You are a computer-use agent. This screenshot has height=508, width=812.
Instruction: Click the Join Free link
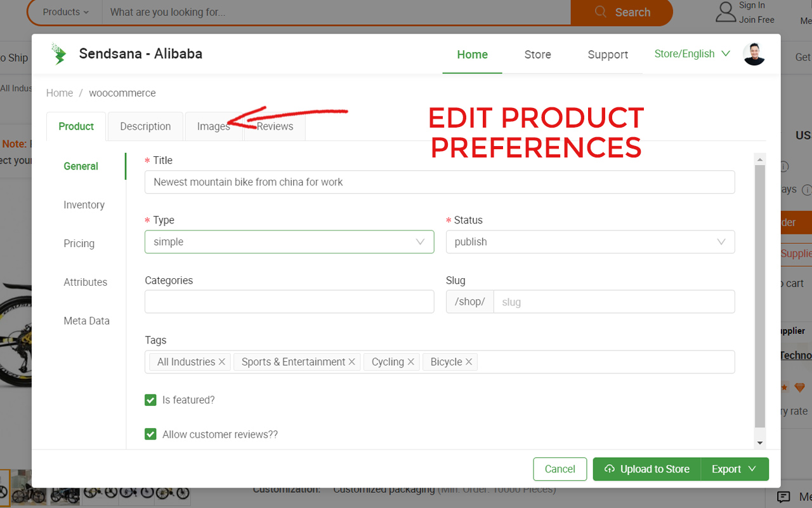757,20
